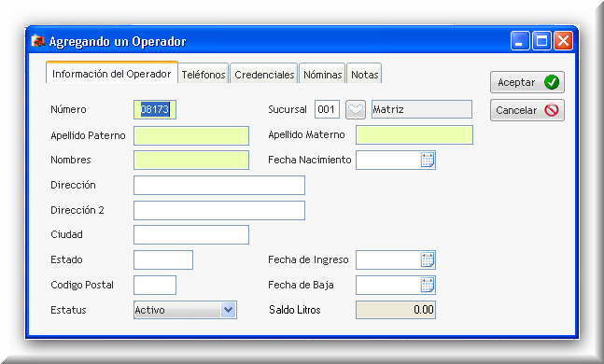Focus the Dirección 2 text field

pos(219,210)
